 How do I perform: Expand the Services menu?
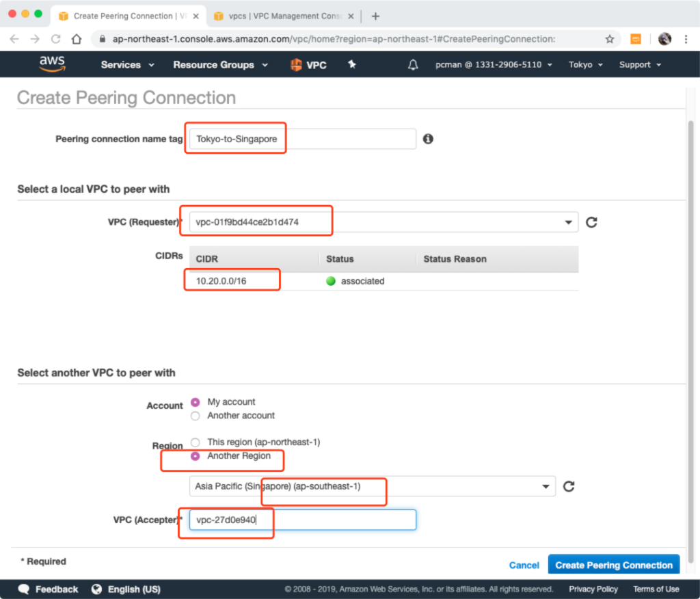pyautogui.click(x=128, y=65)
